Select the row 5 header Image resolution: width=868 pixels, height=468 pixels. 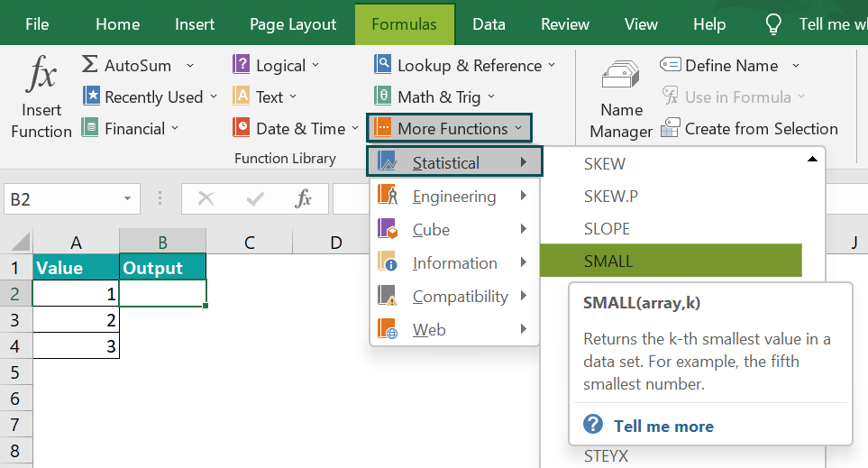[x=15, y=372]
